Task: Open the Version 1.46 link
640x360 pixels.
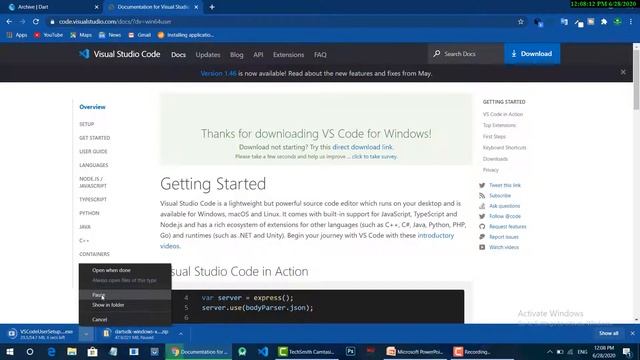Action: tap(218, 73)
